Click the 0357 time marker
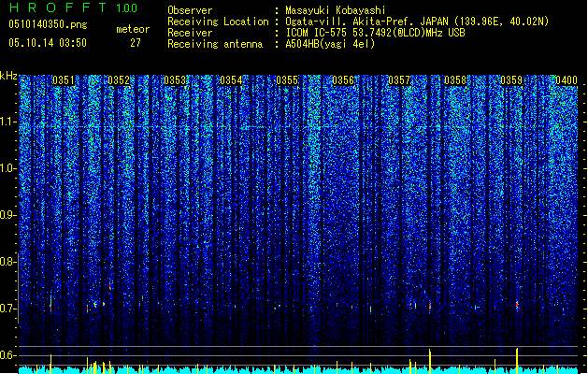The image size is (588, 374). (x=399, y=80)
